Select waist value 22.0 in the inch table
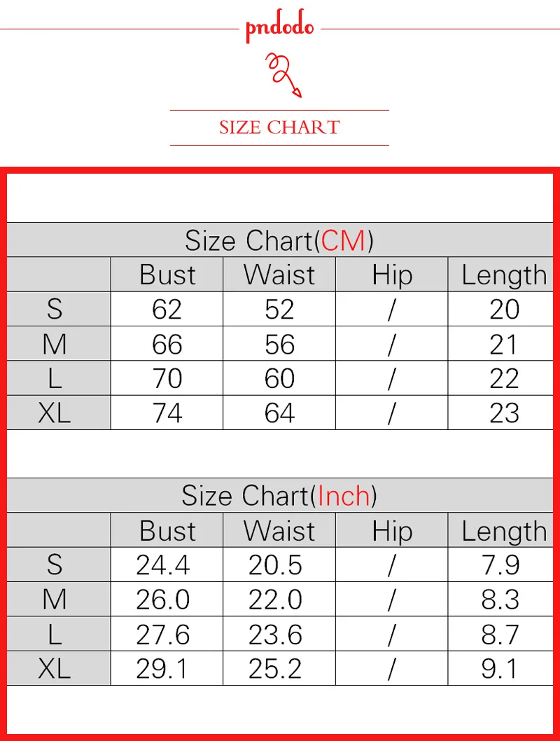This screenshot has width=560, height=741. [x=275, y=600]
